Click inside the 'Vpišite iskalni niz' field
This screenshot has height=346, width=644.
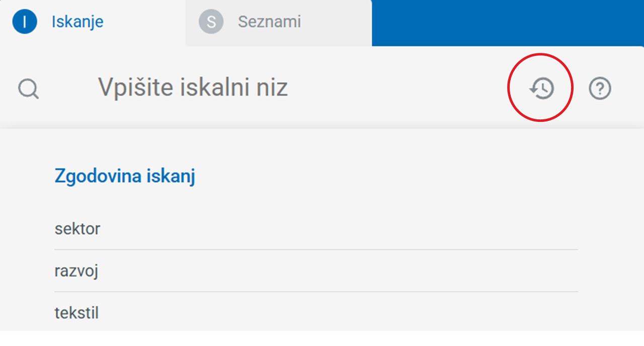194,87
